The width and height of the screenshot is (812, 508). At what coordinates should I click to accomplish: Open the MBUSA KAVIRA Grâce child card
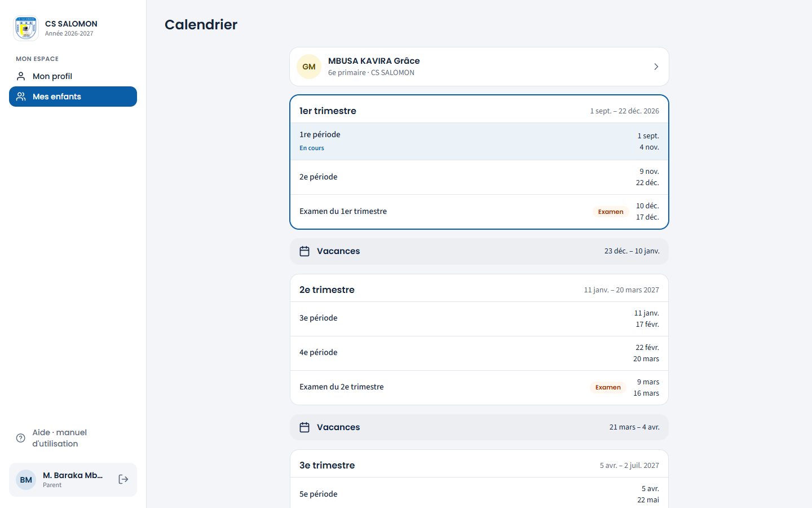pos(479,67)
